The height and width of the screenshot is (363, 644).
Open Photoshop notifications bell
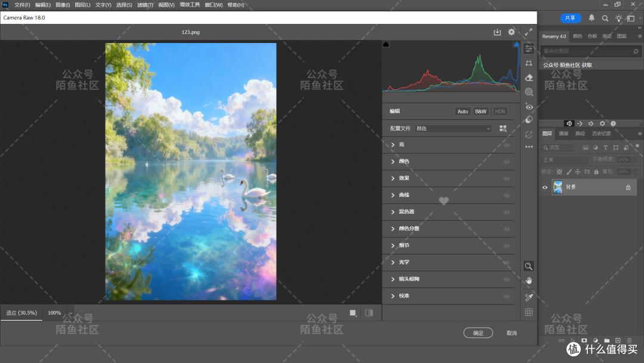coord(592,18)
